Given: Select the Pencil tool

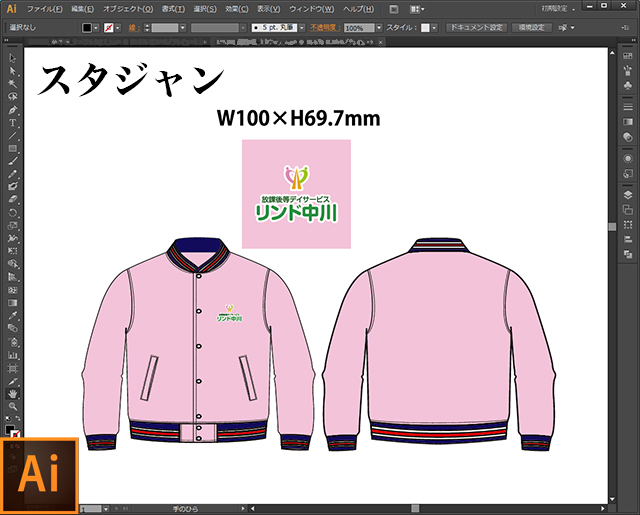Looking at the screenshot, I should [13, 174].
